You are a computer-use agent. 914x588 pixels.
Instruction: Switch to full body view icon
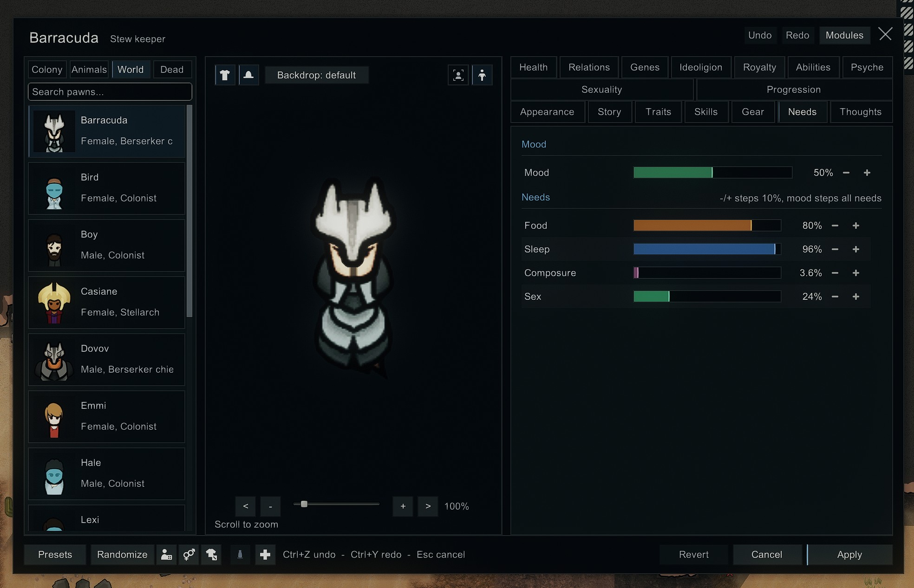click(482, 75)
